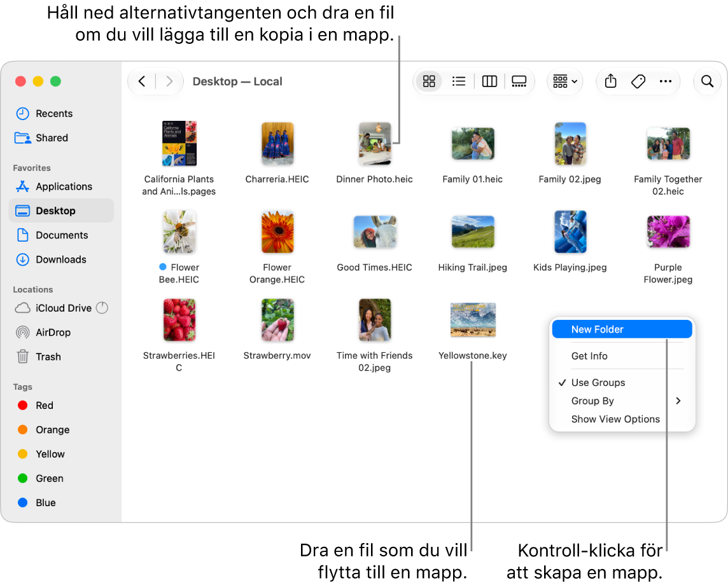Open the More actions ellipsis menu
This screenshot has width=728, height=585.
666,81
